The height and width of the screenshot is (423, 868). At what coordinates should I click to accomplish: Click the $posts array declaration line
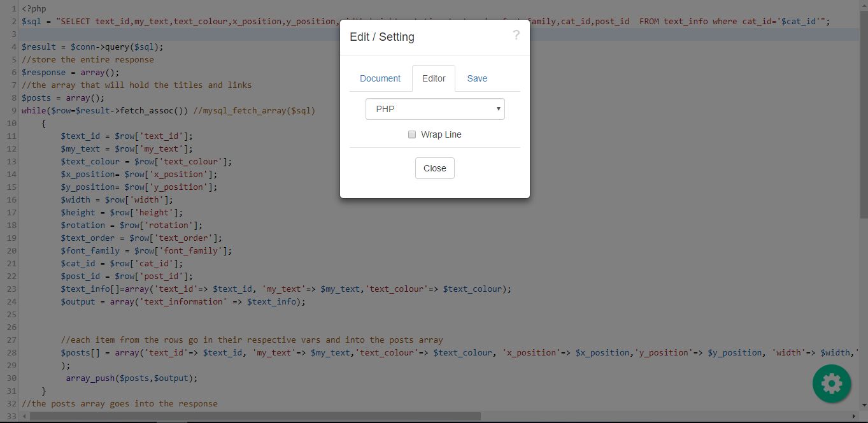pos(83,97)
